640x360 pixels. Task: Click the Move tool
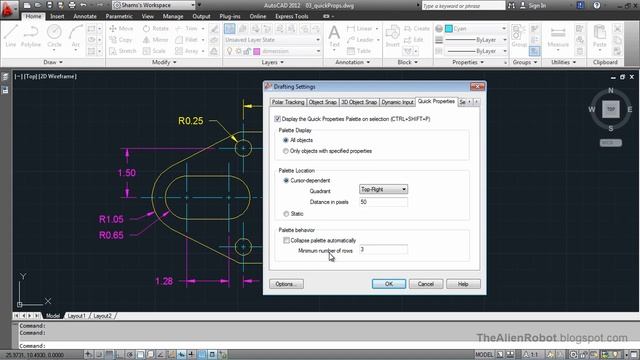coord(121,29)
